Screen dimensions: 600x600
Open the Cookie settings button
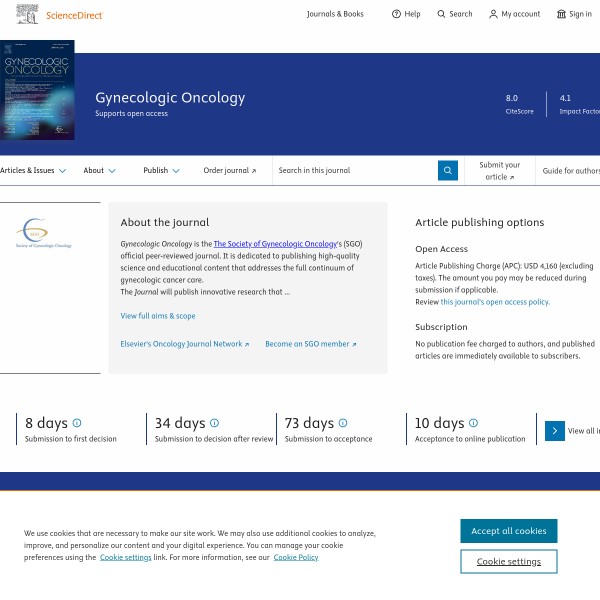[x=508, y=562]
